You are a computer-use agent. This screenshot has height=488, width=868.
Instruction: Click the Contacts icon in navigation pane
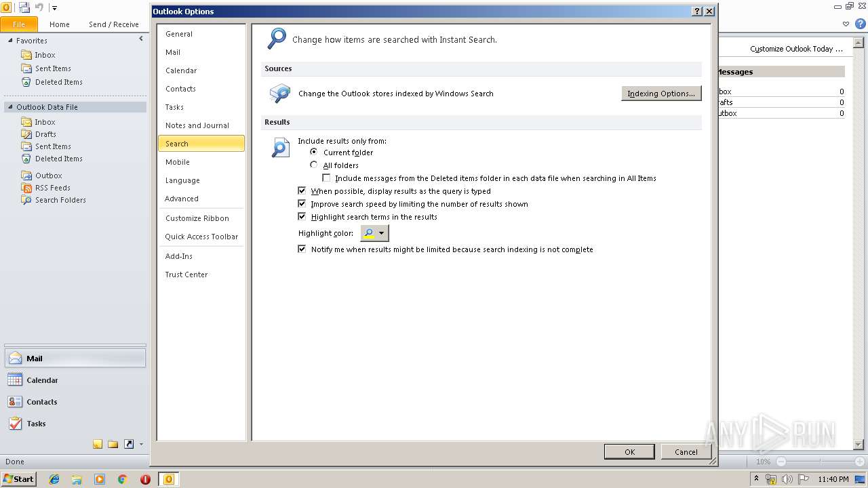coord(15,402)
